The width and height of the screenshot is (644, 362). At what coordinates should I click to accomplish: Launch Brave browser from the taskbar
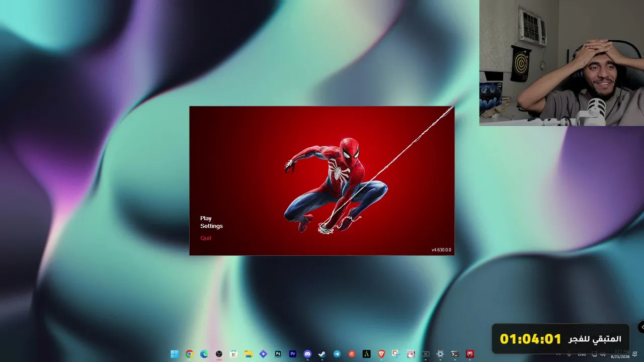coord(381,354)
